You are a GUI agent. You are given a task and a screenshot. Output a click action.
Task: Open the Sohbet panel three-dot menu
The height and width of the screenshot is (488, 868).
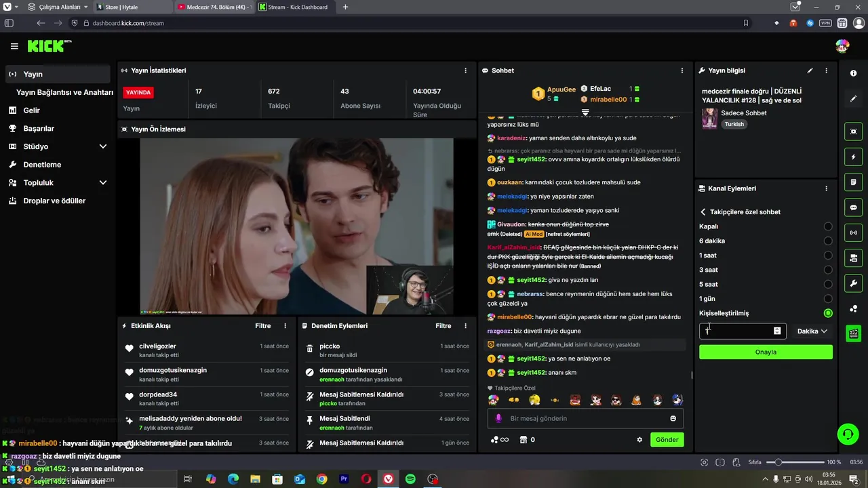pyautogui.click(x=682, y=70)
